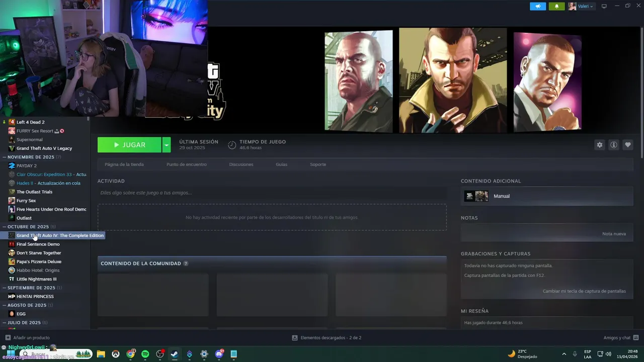The width and height of the screenshot is (644, 362).
Task: Select Outlast in library list
Action: point(24,218)
